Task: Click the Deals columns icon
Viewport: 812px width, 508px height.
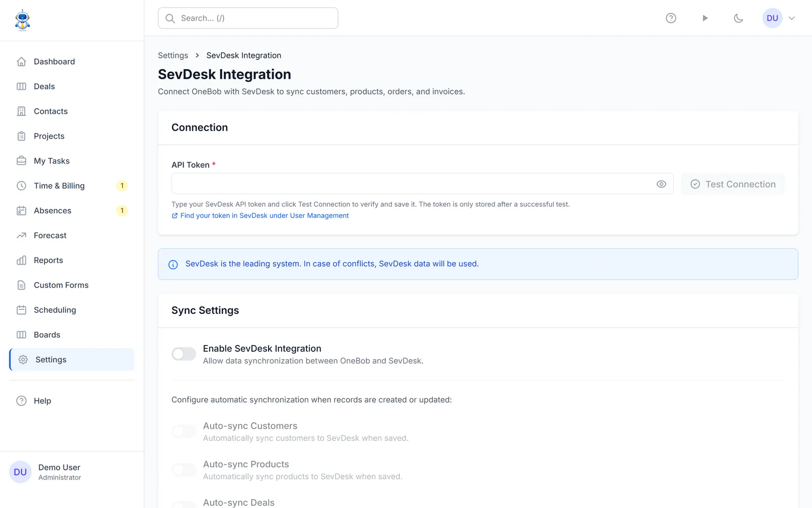Action: (x=21, y=86)
